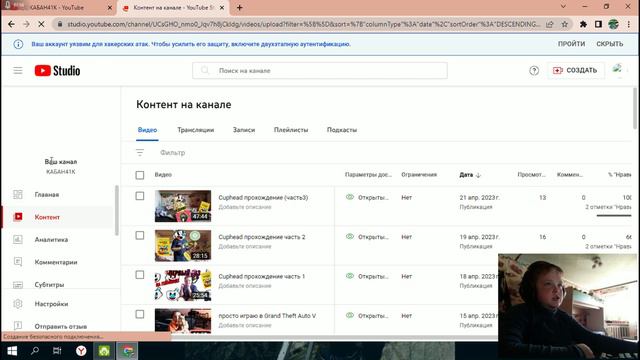Click the browser forward arrow
Screen dimensions: 640x360
pos(26,24)
